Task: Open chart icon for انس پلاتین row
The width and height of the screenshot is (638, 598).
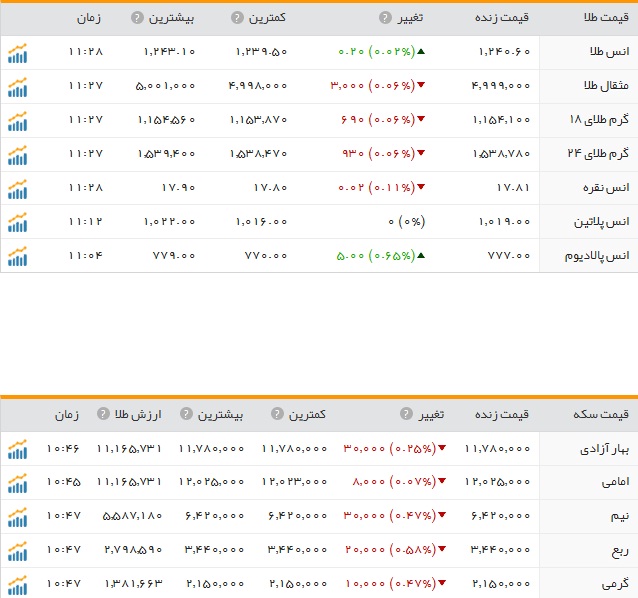Action: tap(17, 222)
